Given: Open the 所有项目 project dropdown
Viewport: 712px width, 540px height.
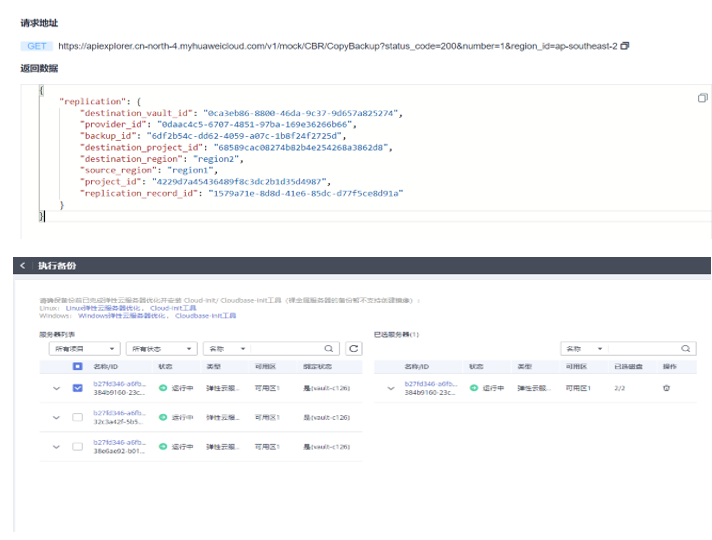Looking at the screenshot, I should pos(84,348).
